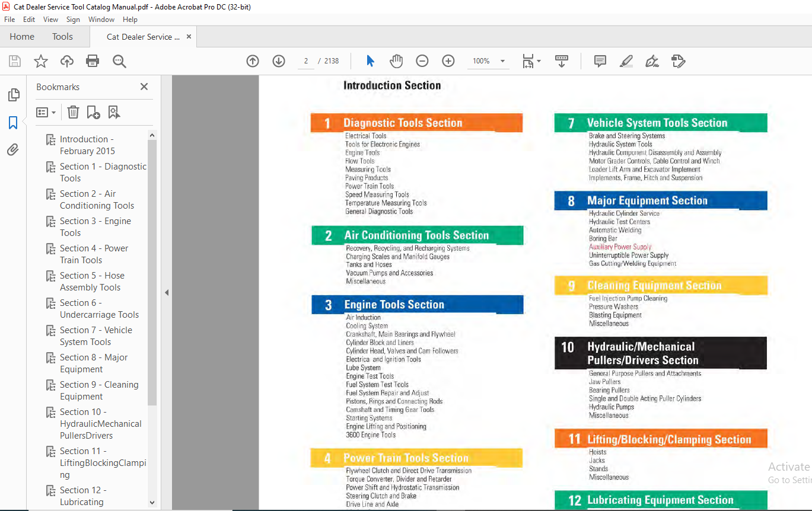
Task: Toggle the scrolling mode icon
Action: click(562, 61)
